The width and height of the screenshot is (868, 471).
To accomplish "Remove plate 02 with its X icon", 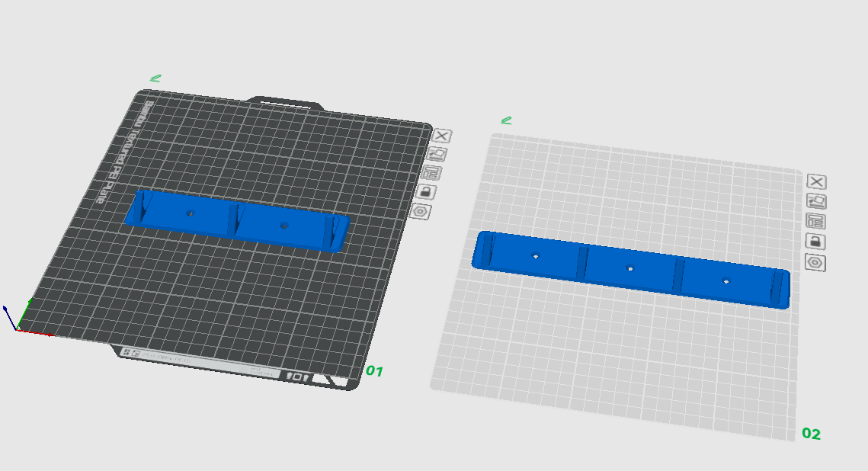I will click(816, 181).
